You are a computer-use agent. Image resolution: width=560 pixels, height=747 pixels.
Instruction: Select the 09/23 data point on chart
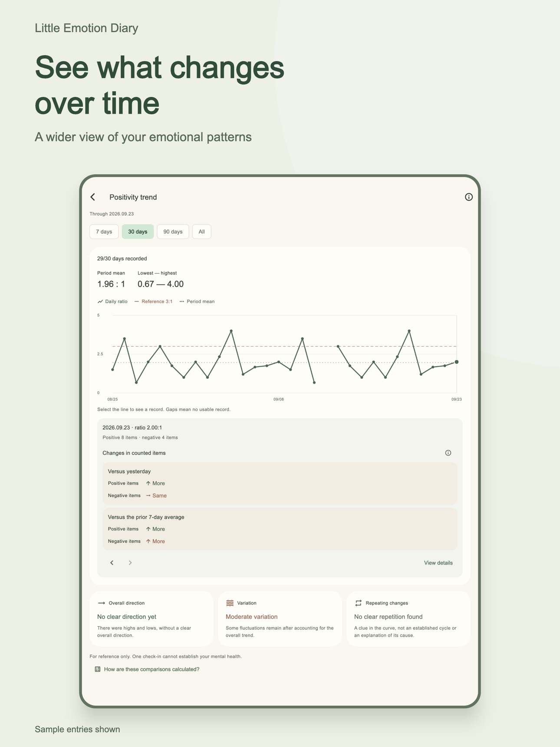(x=457, y=362)
